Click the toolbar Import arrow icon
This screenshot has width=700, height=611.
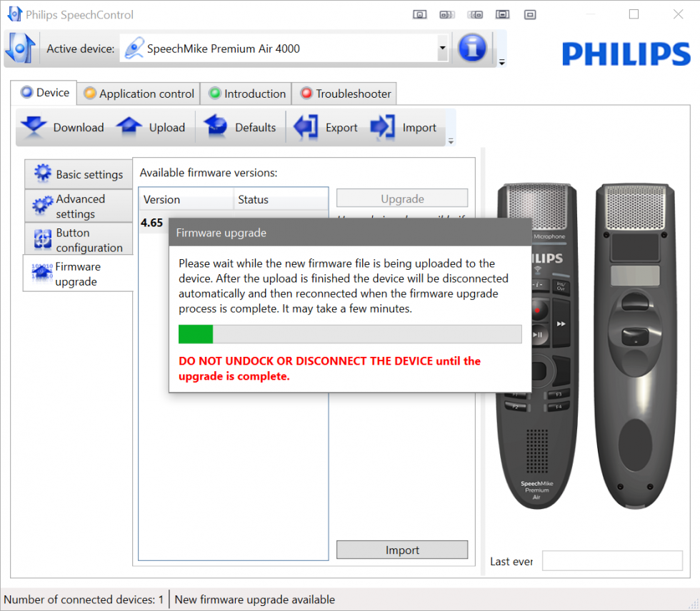383,128
